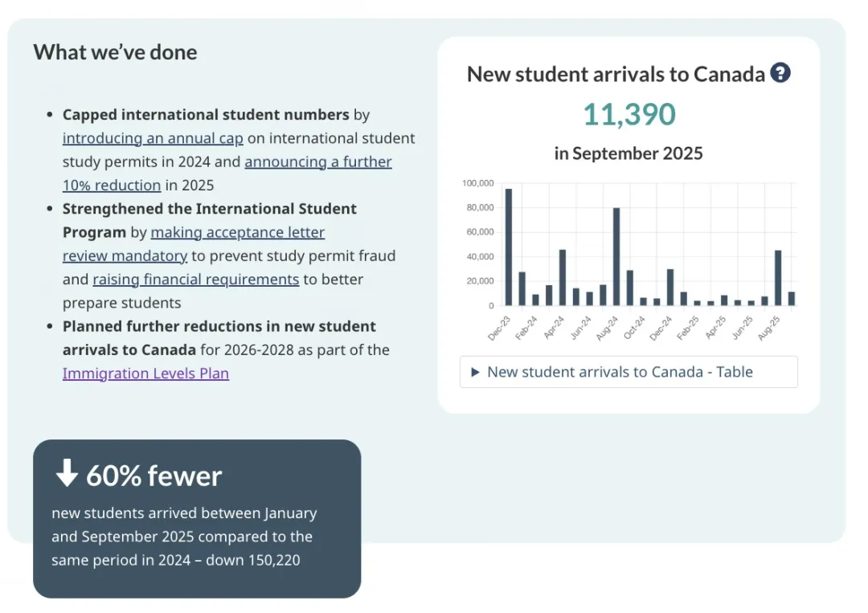Select the Aug-25 bar in the chart
The height and width of the screenshot is (613, 868).
[x=778, y=278]
